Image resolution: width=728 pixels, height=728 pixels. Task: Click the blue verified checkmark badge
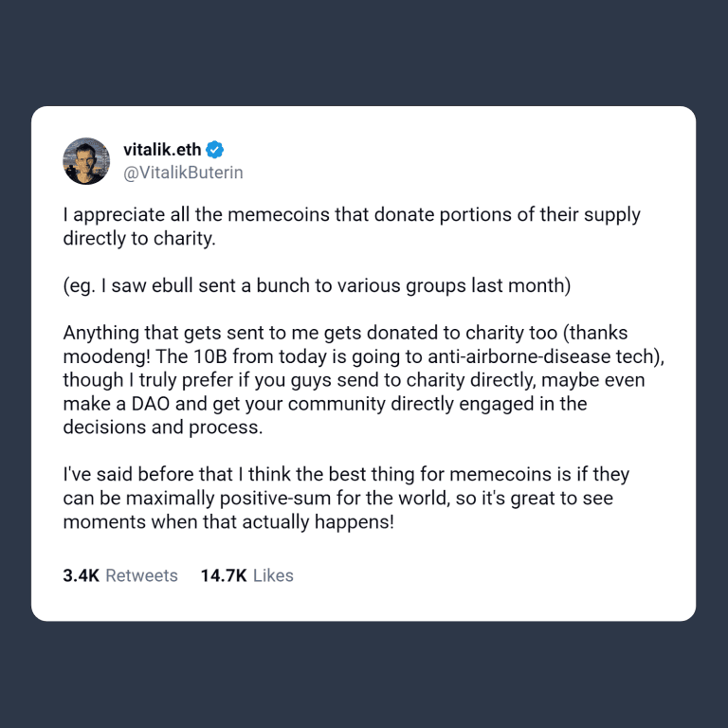(215, 149)
